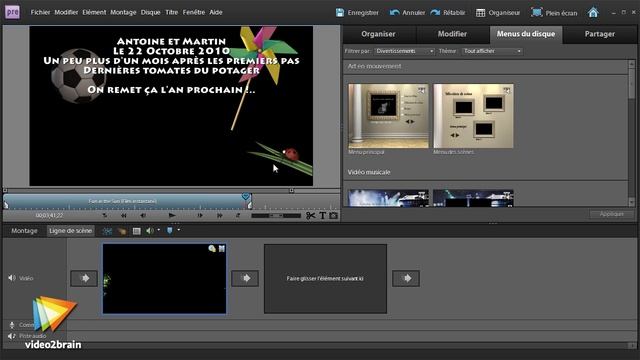Viewport: 640px width, 360px height.
Task: Click the blue current-time indicator on the mini-timeline
Action: [246, 197]
